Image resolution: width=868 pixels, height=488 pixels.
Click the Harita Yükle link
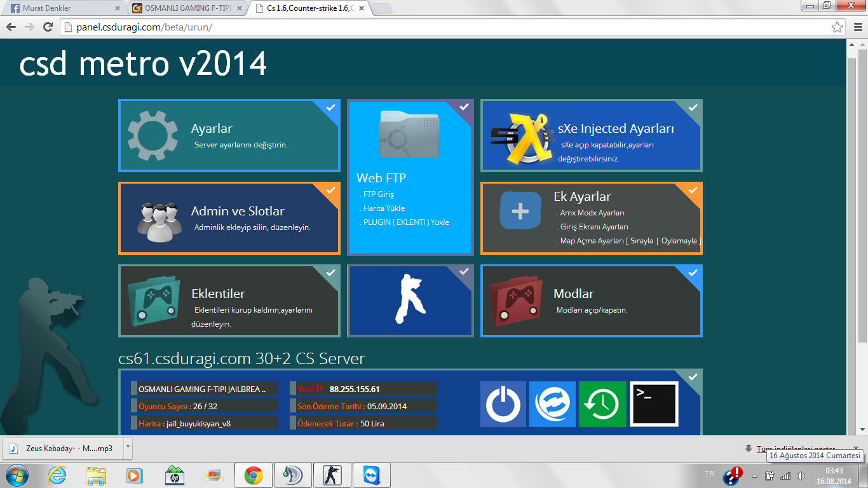pos(383,208)
